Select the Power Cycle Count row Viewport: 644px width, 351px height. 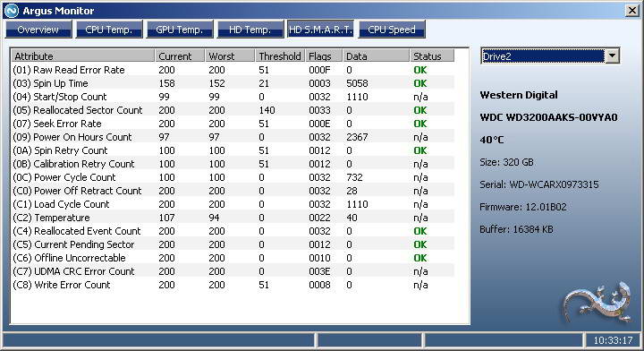233,177
